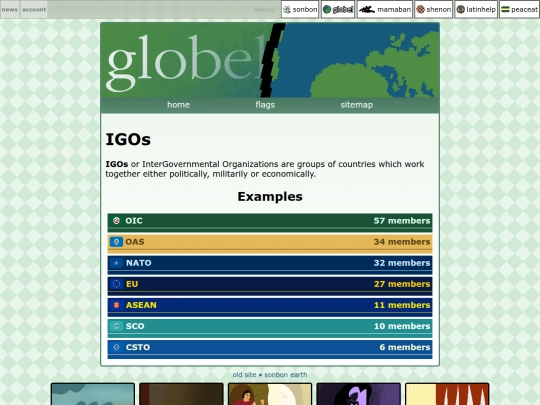Open the teal cloudy thumbnail
The height and width of the screenshot is (405, 540).
[93, 394]
